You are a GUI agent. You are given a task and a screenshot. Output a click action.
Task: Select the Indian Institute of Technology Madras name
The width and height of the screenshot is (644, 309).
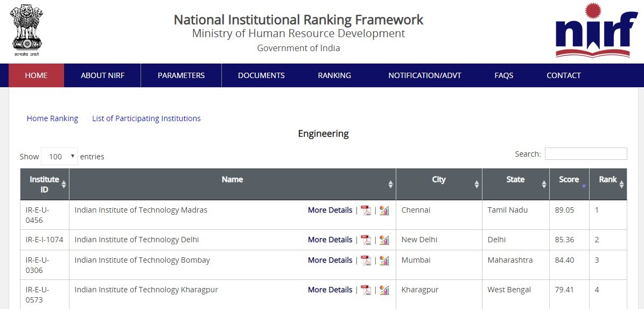(141, 210)
